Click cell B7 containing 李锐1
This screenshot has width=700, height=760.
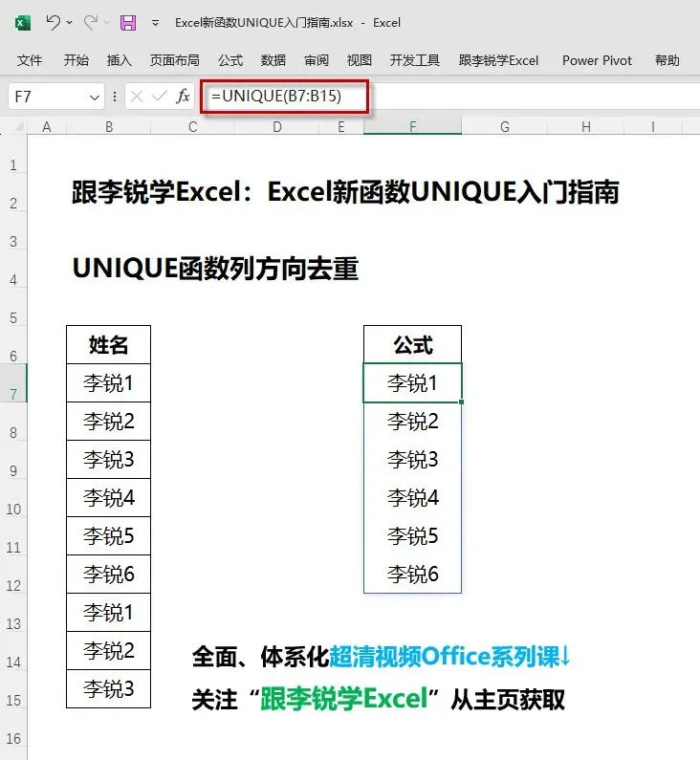pos(109,383)
